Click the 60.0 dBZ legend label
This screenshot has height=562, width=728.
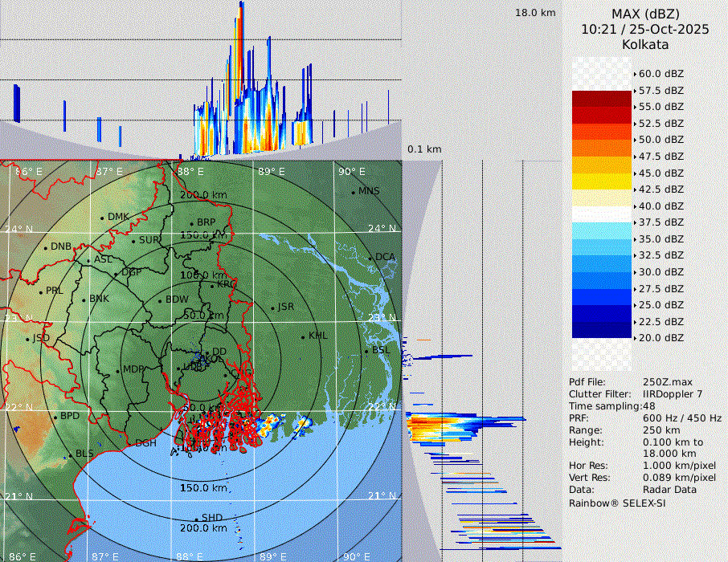point(661,74)
